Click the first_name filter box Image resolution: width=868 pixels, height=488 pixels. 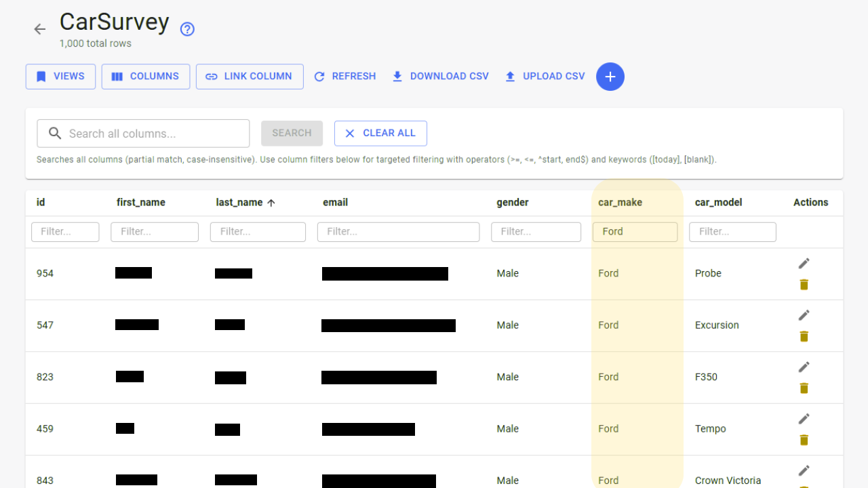155,232
